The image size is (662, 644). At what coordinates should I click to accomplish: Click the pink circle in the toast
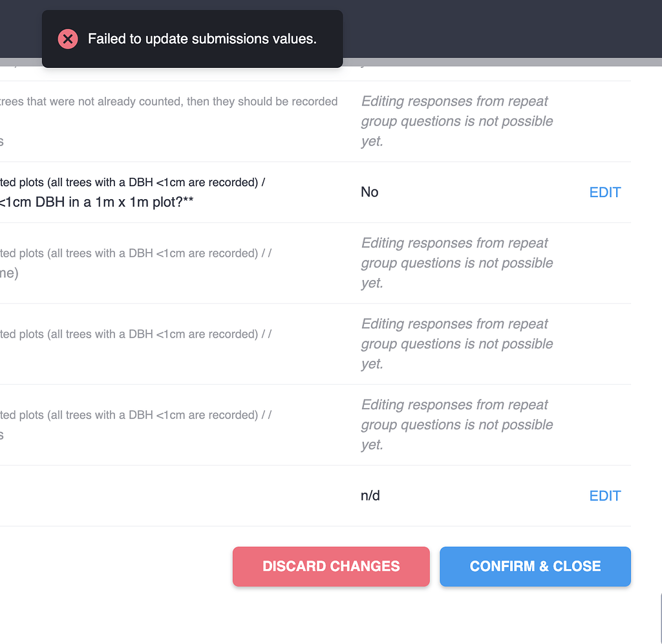pyautogui.click(x=67, y=39)
